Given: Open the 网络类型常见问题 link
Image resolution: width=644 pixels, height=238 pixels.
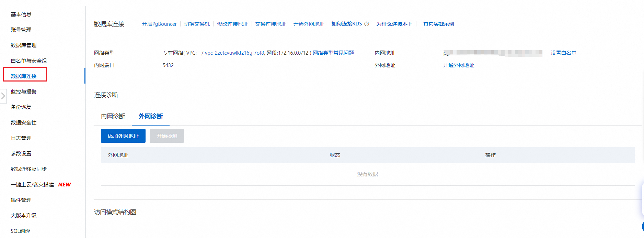Looking at the screenshot, I should pyautogui.click(x=333, y=53).
